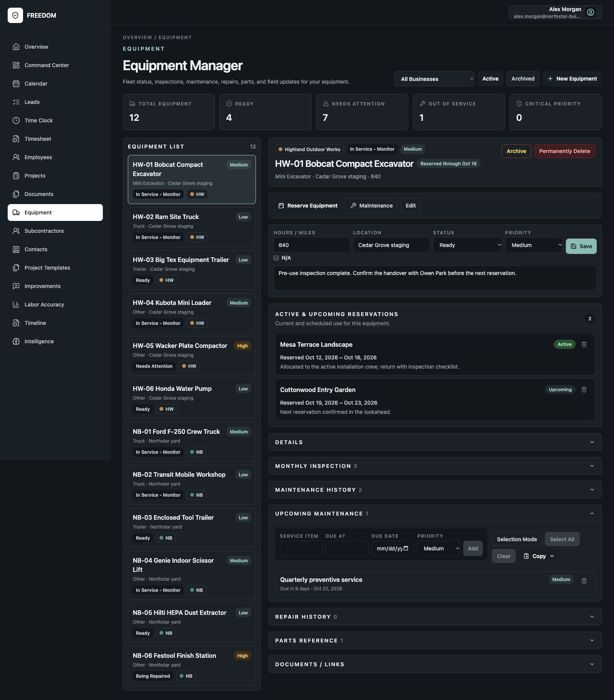This screenshot has width=614, height=700.
Task: Open Leads in the sidebar
Action: pyautogui.click(x=55, y=102)
